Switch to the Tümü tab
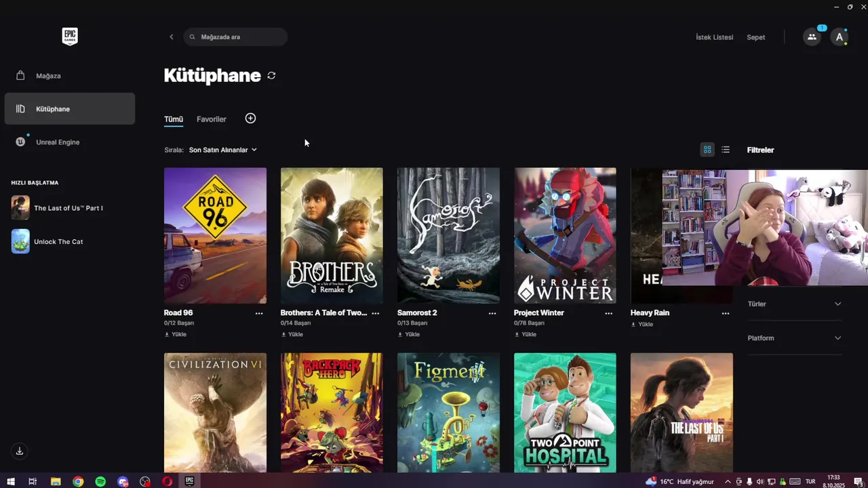The height and width of the screenshot is (488, 868). pos(174,119)
